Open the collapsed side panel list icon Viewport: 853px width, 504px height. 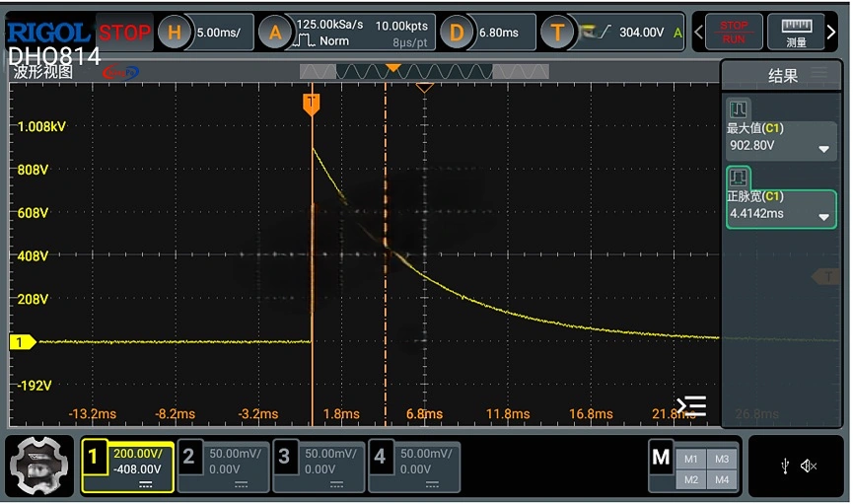tap(691, 406)
